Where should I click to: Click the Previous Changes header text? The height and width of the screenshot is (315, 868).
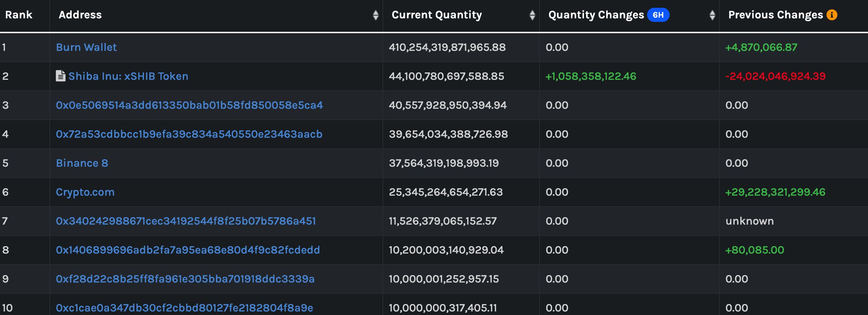point(775,15)
